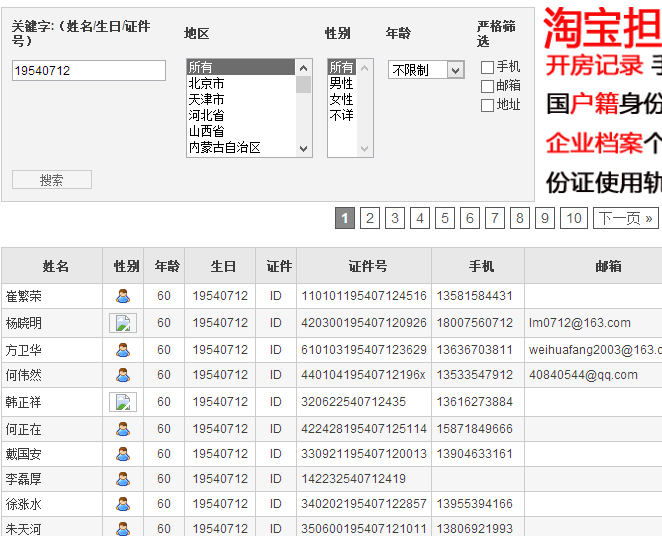Click the broken image icon in the second row
This screenshot has width=662, height=536.
point(123,323)
